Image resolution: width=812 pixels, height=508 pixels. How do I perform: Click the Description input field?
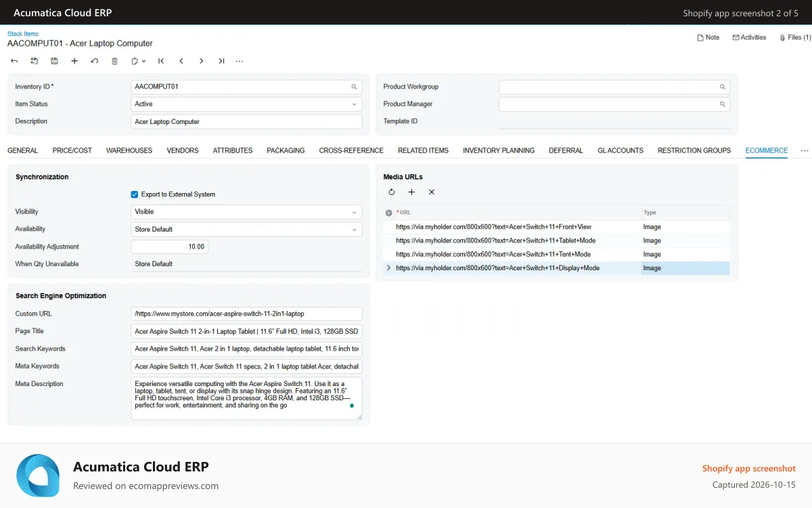point(246,122)
